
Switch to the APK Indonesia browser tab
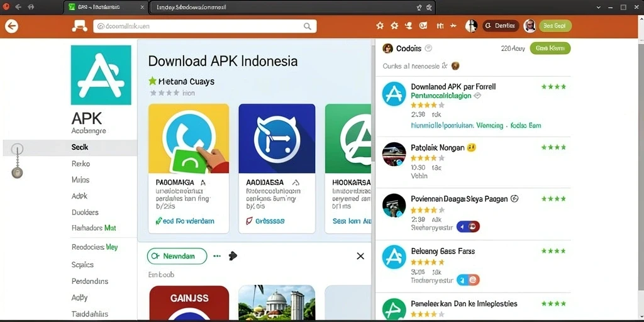[106, 8]
